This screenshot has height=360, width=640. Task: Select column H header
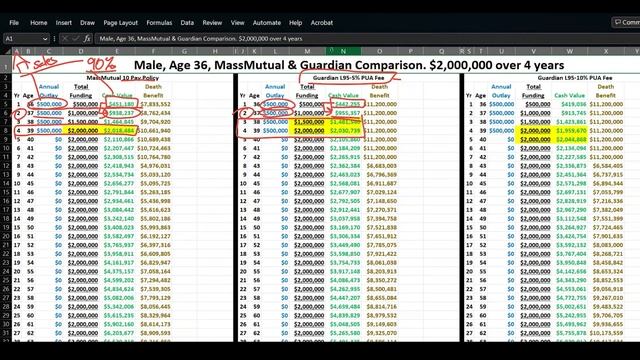coord(215,51)
